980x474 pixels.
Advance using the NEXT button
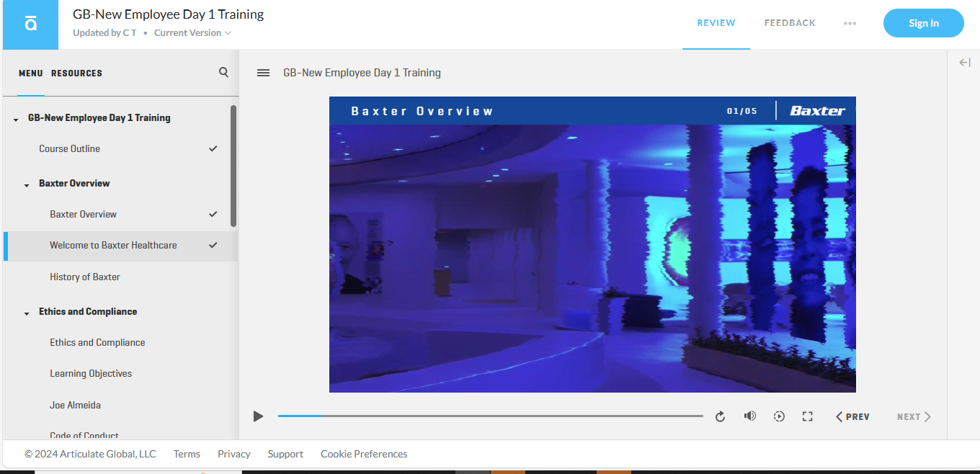[914, 416]
